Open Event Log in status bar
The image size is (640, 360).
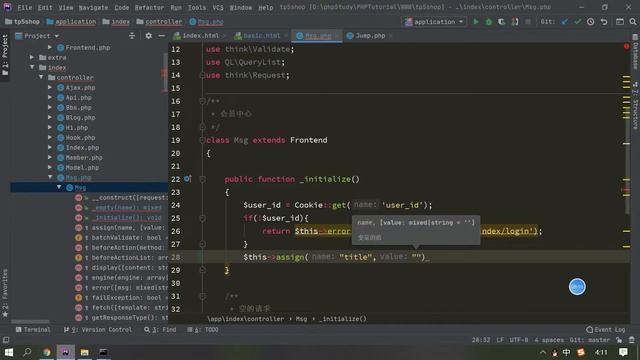pyautogui.click(x=606, y=329)
